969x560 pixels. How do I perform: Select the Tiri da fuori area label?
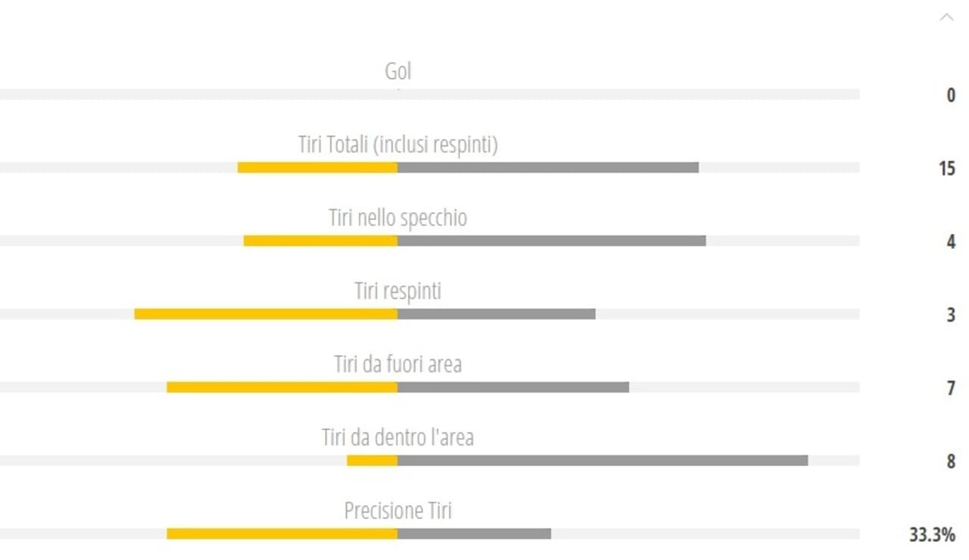398,364
